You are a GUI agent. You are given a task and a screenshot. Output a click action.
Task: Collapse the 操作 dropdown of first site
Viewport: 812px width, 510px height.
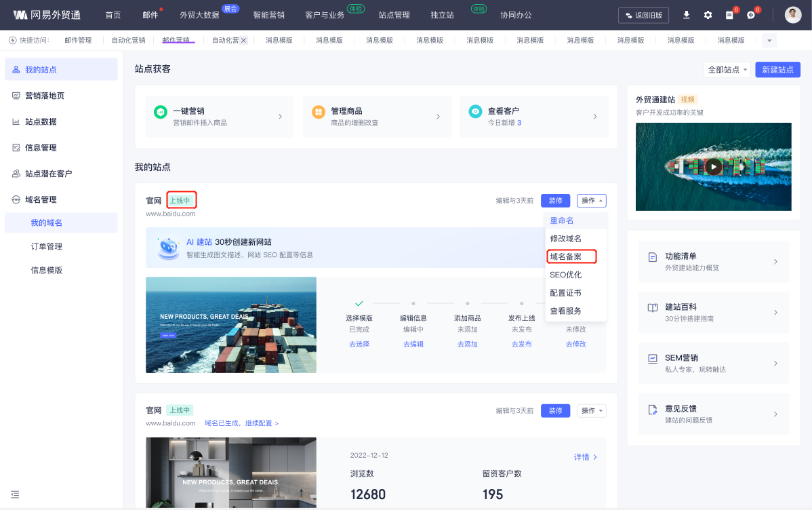pos(591,201)
